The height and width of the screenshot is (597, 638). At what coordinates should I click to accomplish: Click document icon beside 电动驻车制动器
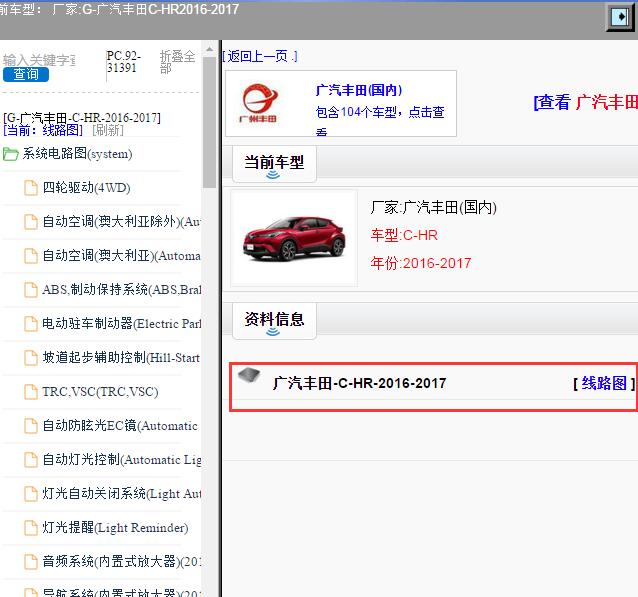click(x=31, y=324)
